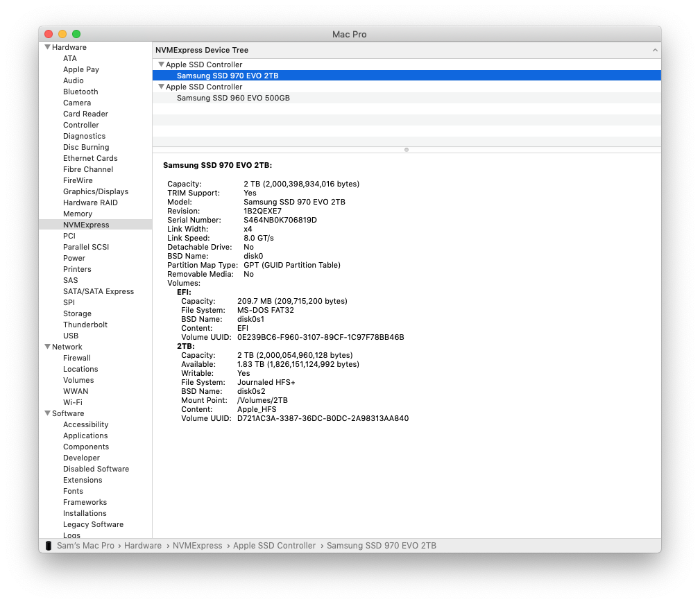Screen dimensions: 700x604
Task: Collapse the Software section triangle
Action: click(x=47, y=413)
